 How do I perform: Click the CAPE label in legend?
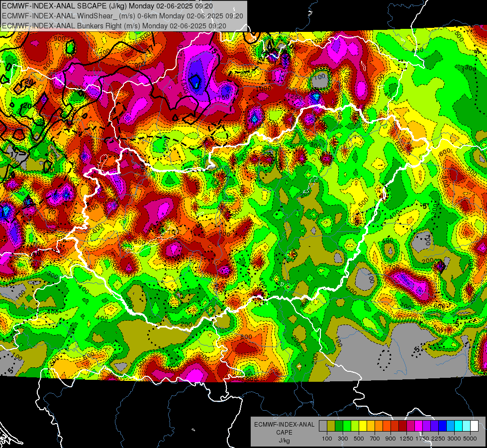pyautogui.click(x=284, y=433)
